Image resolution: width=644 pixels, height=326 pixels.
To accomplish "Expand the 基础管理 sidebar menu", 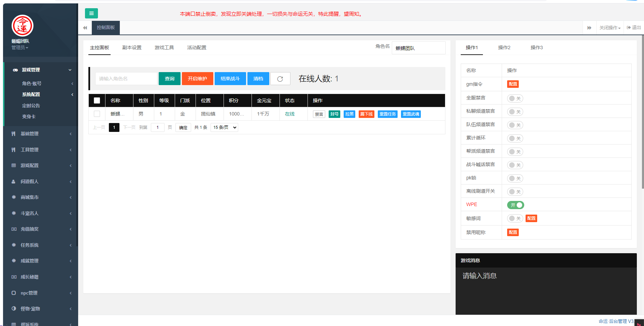I will [41, 134].
